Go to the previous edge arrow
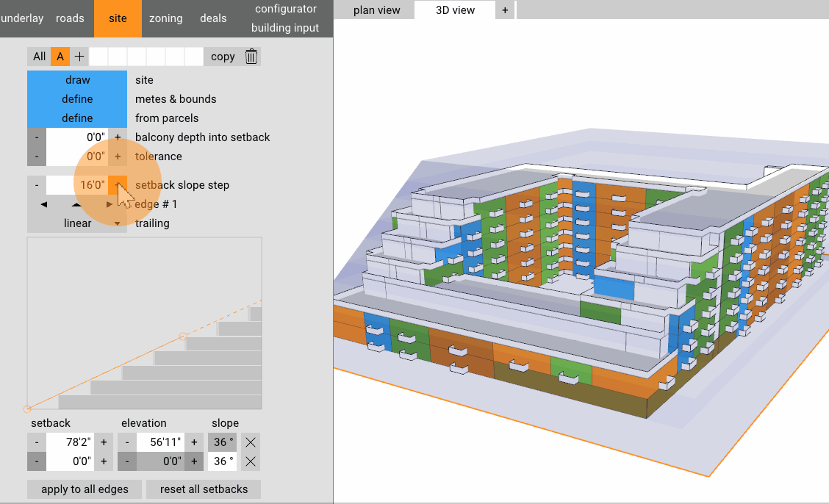The image size is (829, 504). pyautogui.click(x=43, y=204)
